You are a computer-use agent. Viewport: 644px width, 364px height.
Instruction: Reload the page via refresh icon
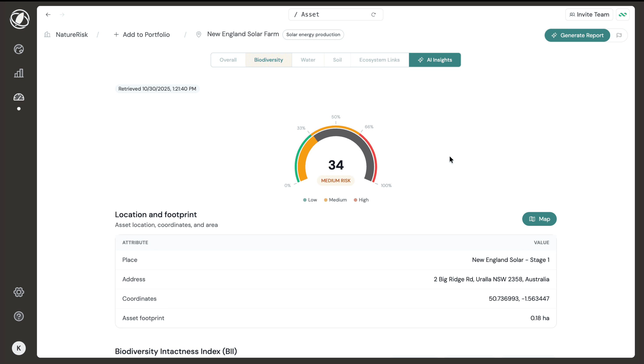pos(373,14)
